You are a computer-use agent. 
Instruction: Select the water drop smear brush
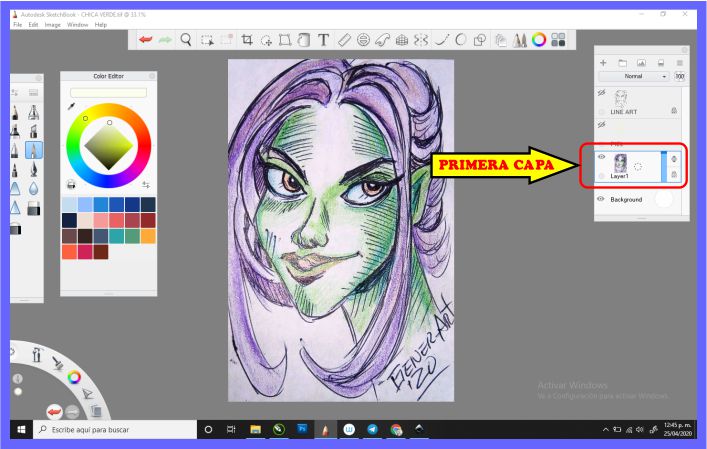[34, 188]
